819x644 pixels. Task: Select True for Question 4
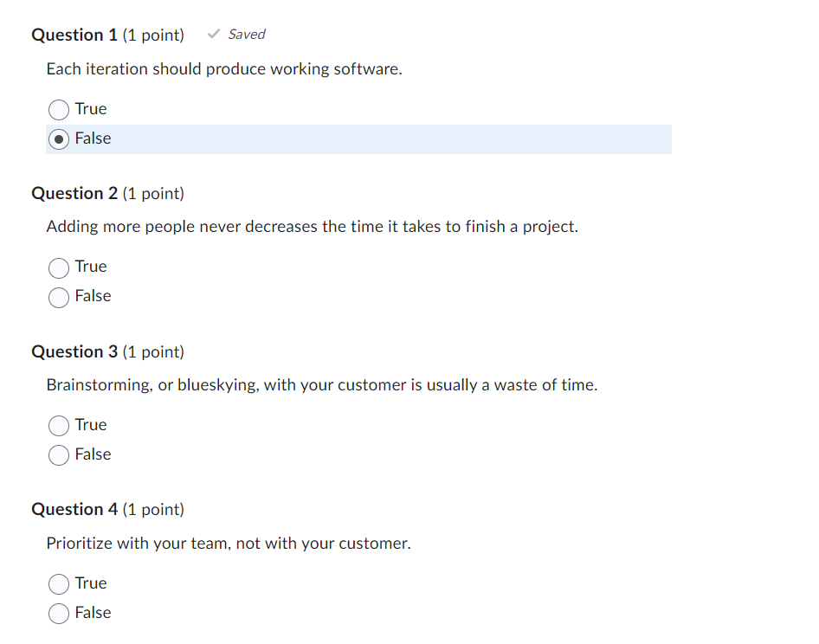(58, 583)
